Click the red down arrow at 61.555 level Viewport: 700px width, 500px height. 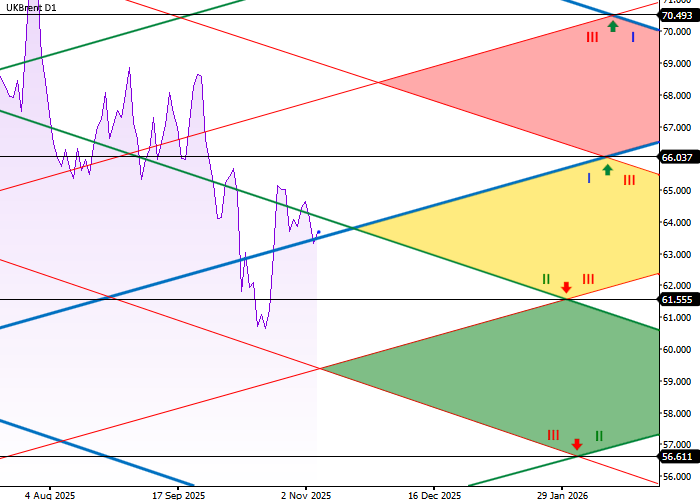(x=566, y=287)
